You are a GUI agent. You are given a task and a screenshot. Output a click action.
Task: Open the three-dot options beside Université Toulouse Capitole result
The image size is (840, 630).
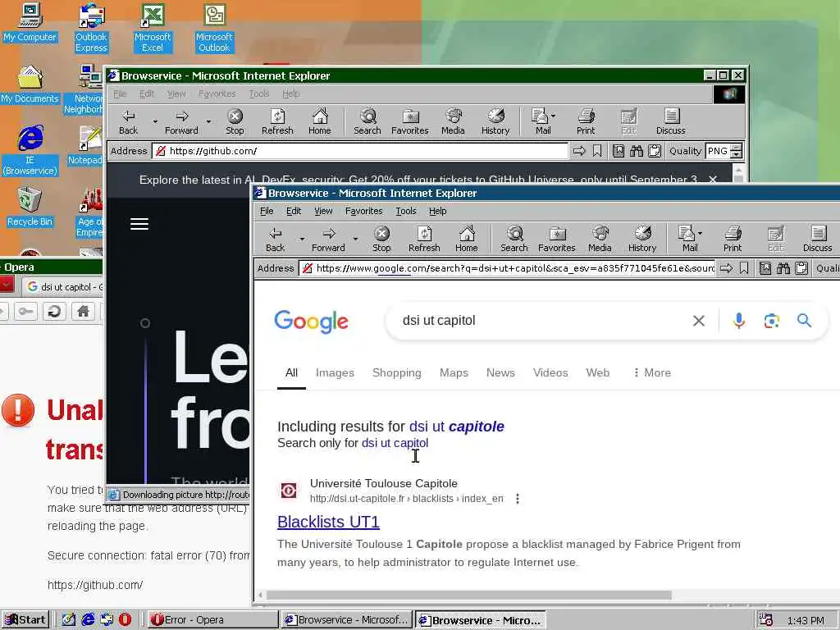point(517,499)
